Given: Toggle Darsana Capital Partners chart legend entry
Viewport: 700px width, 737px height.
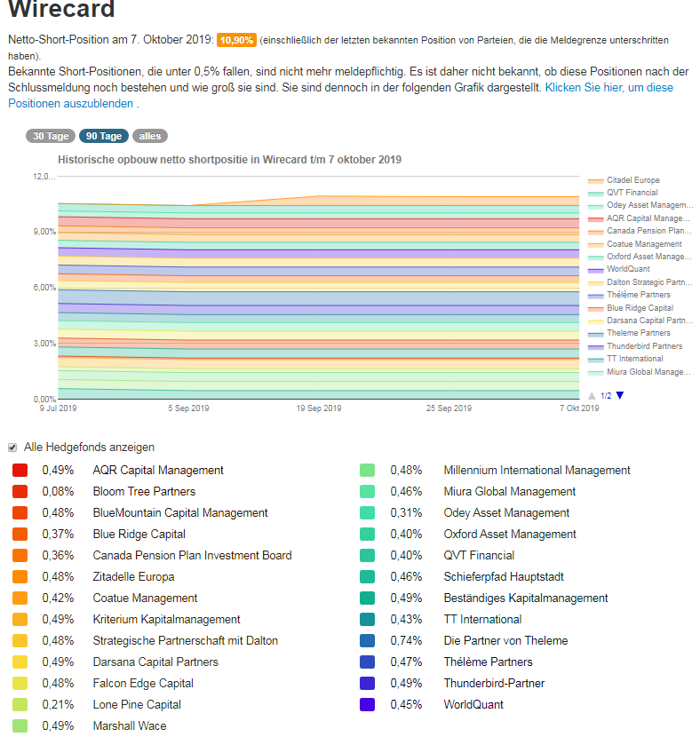Looking at the screenshot, I should click(640, 321).
